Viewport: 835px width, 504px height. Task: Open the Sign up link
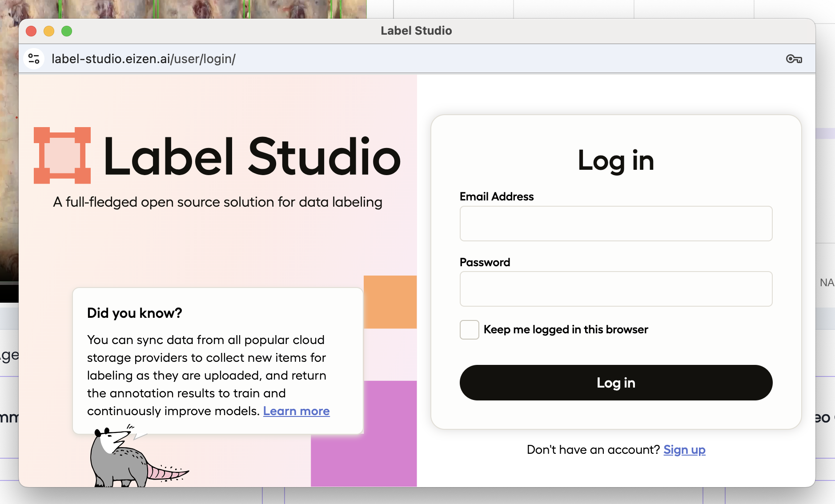click(x=684, y=450)
